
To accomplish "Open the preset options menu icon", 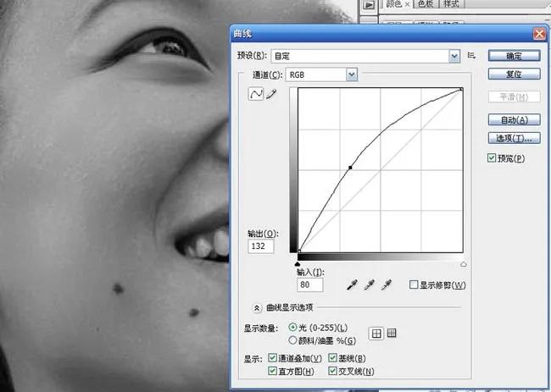I will (x=471, y=55).
